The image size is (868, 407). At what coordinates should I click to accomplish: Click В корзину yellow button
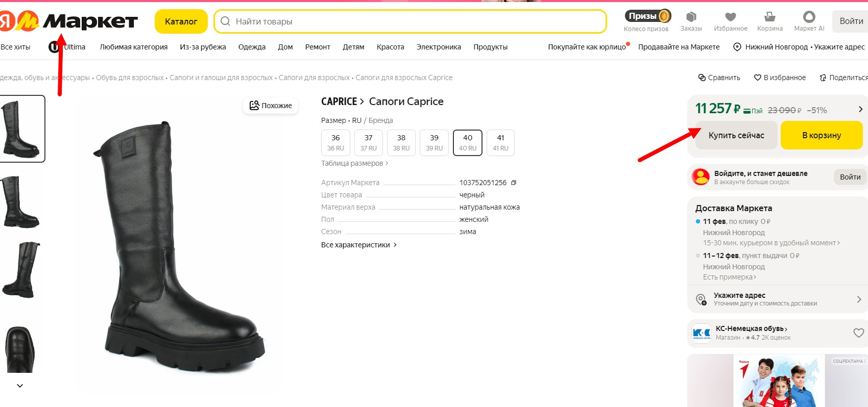(822, 135)
